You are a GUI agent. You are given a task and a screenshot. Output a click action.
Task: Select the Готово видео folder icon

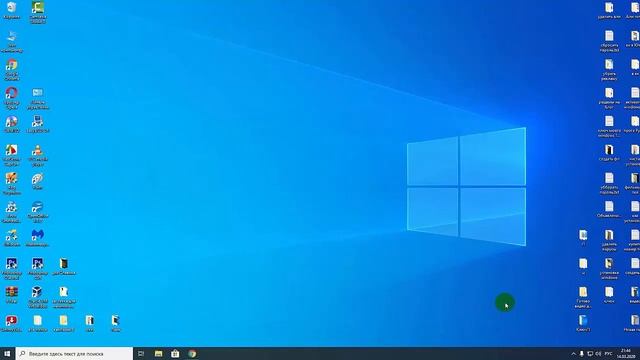point(583,297)
